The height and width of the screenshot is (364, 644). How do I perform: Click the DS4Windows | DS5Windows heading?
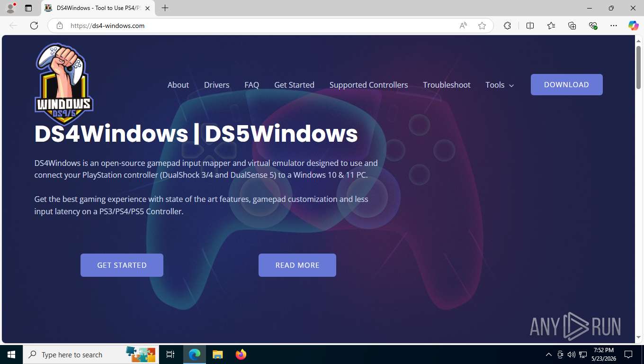196,134
